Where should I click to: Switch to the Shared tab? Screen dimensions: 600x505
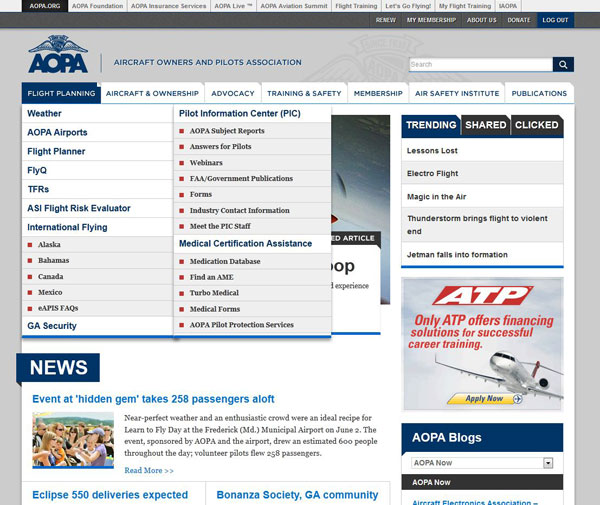click(485, 125)
